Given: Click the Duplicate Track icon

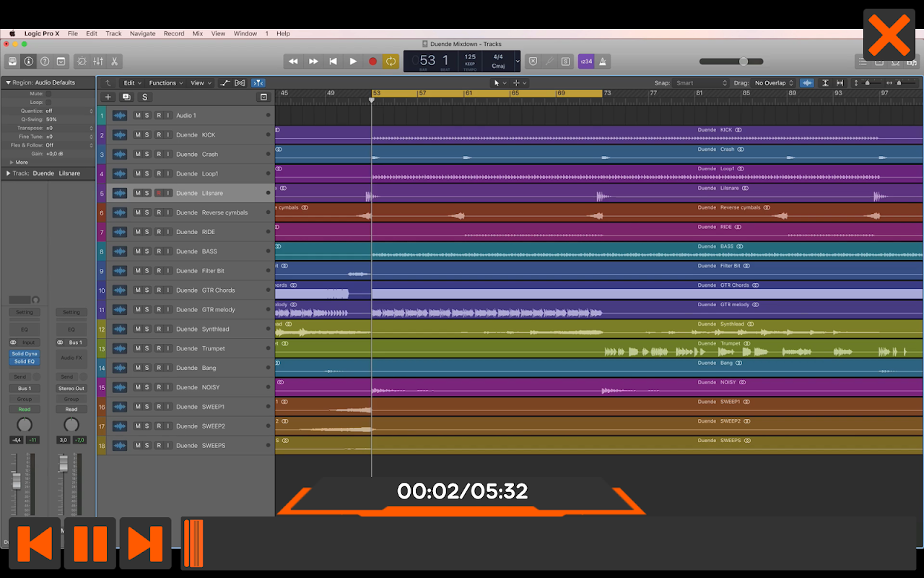Looking at the screenshot, I should click(x=126, y=97).
